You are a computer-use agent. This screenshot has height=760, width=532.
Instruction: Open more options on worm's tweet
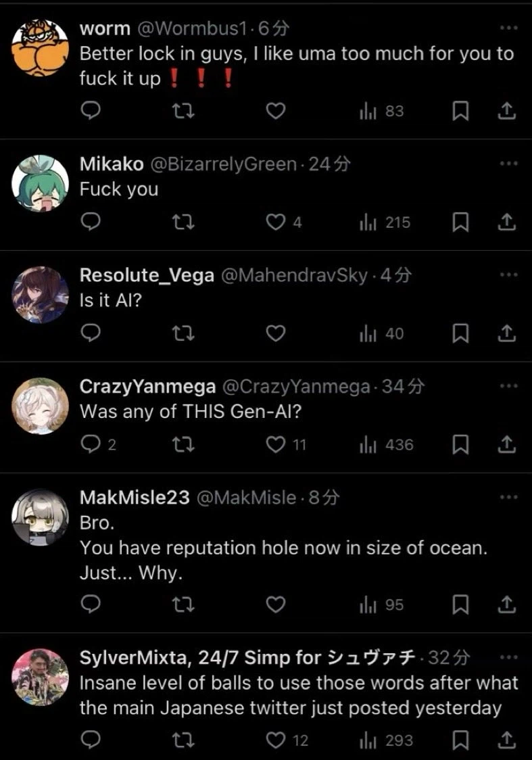(x=508, y=29)
